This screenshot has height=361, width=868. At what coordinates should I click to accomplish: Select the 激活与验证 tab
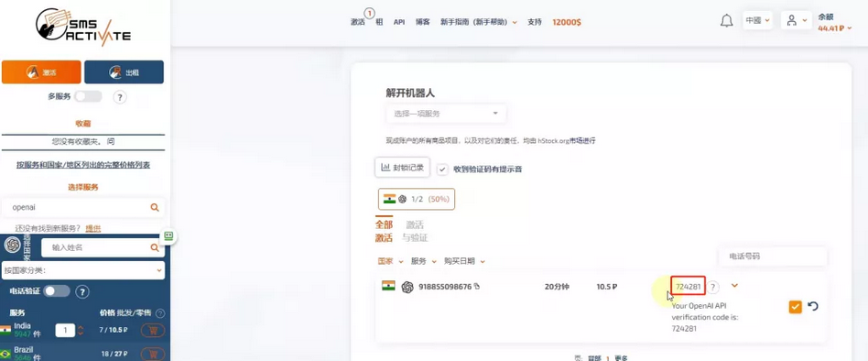[415, 232]
